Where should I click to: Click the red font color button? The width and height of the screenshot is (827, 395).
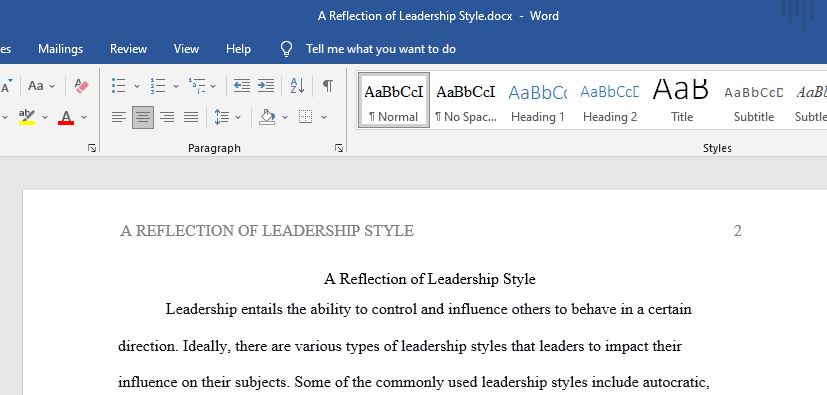click(x=66, y=117)
